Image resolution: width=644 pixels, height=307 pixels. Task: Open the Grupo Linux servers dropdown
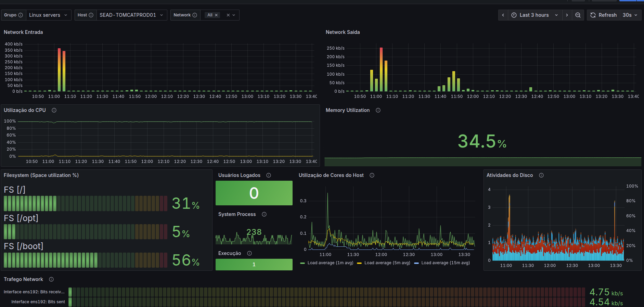point(49,15)
